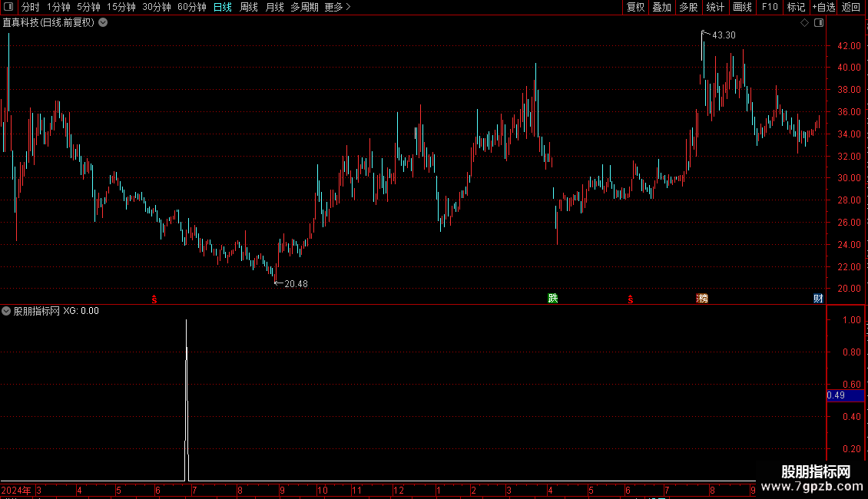Click the 复权 button
The width and height of the screenshot is (868, 499).
(635, 7)
